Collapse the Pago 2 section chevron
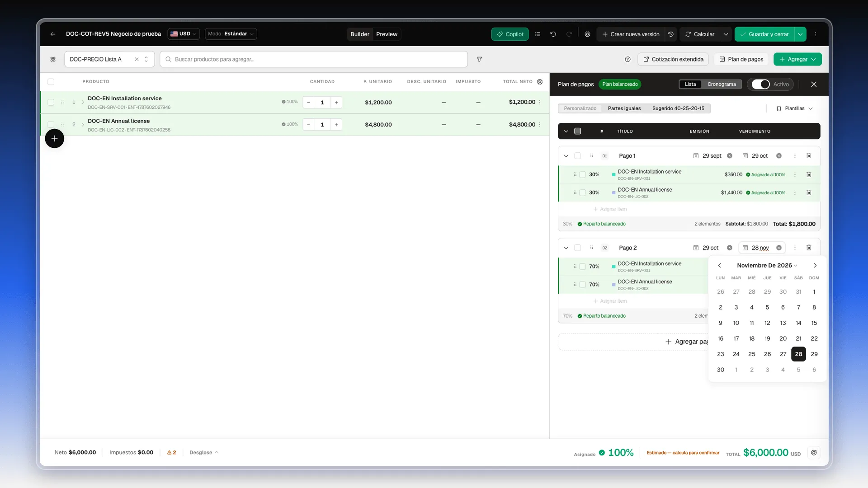 pyautogui.click(x=566, y=248)
